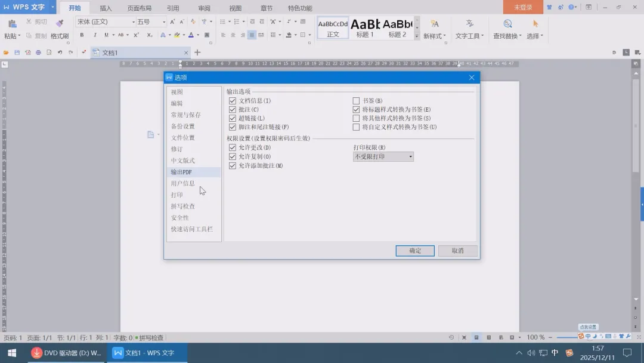Uncheck the 批注(C) checkbox
Screen dimensions: 644x363
233,110
